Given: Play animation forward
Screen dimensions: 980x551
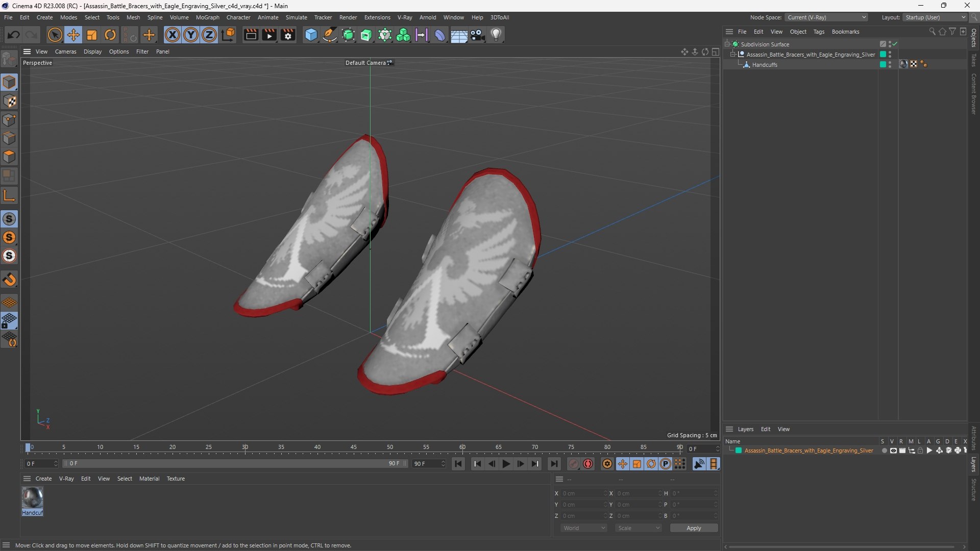Looking at the screenshot, I should [506, 464].
